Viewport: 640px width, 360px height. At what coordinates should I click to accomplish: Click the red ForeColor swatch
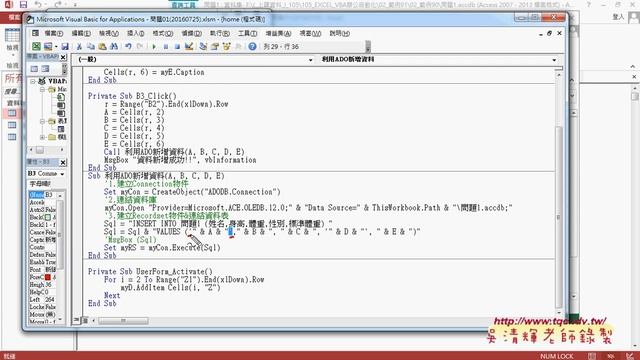[48, 277]
